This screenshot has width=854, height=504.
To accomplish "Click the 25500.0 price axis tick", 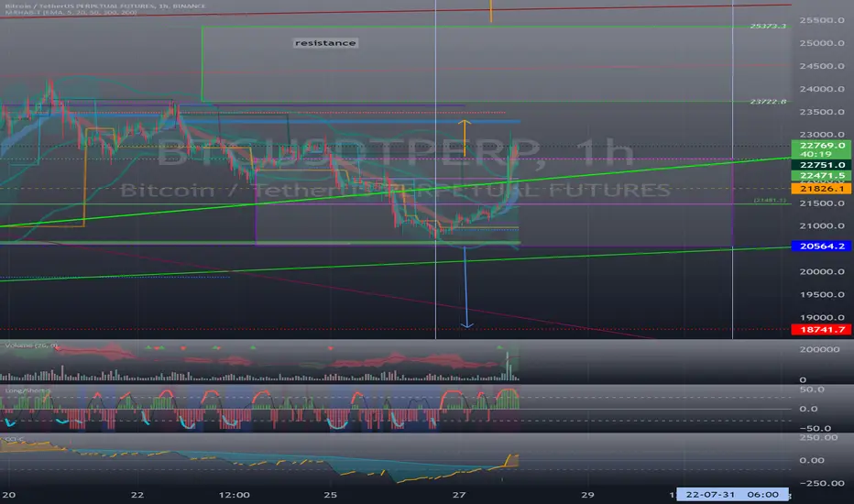I will (822, 20).
